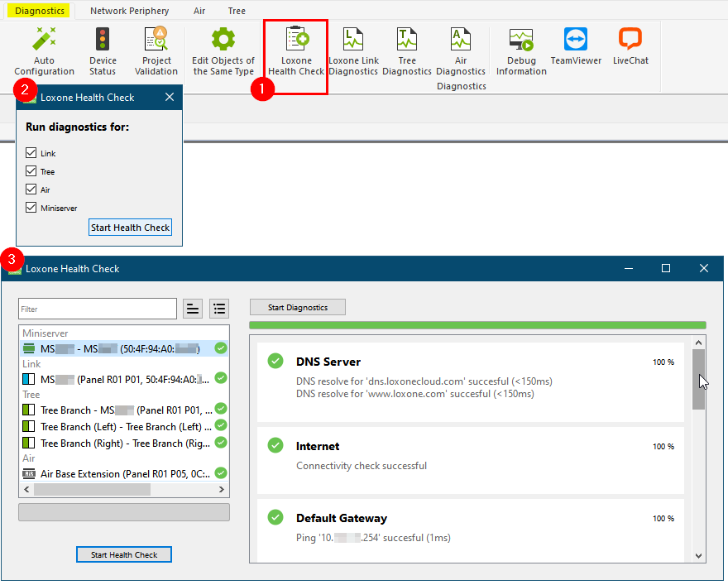Maximize the large Loxone Health Check window
The height and width of the screenshot is (585, 728).
pyautogui.click(x=666, y=268)
